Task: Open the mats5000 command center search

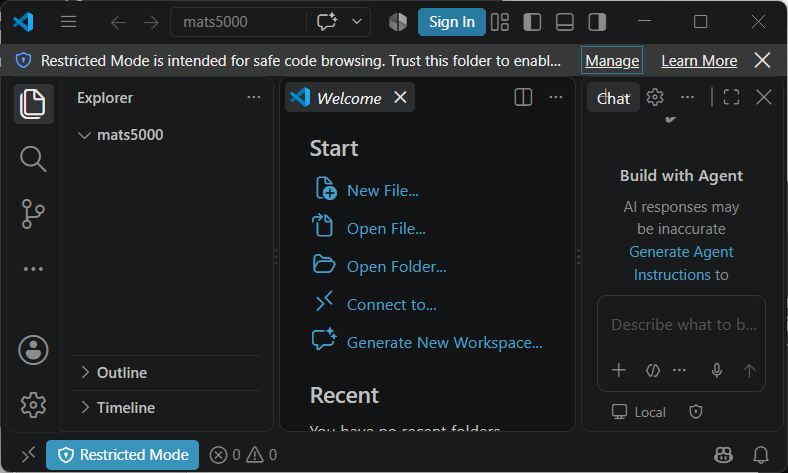Action: pos(238,22)
